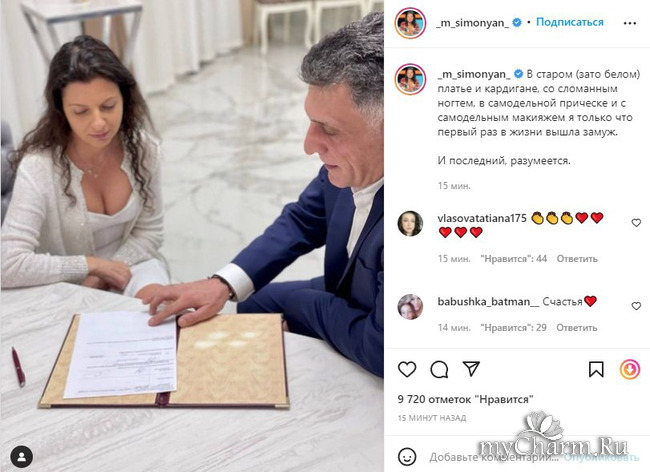The width and height of the screenshot is (650, 472).
Task: Open the header profile avatar of _m_simonyan_
Action: coord(410,23)
